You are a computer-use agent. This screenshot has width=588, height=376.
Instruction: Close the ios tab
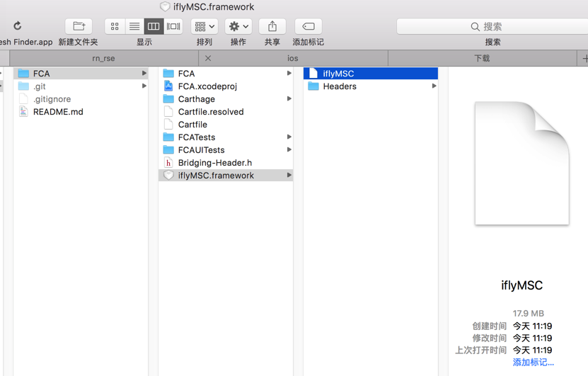point(208,58)
